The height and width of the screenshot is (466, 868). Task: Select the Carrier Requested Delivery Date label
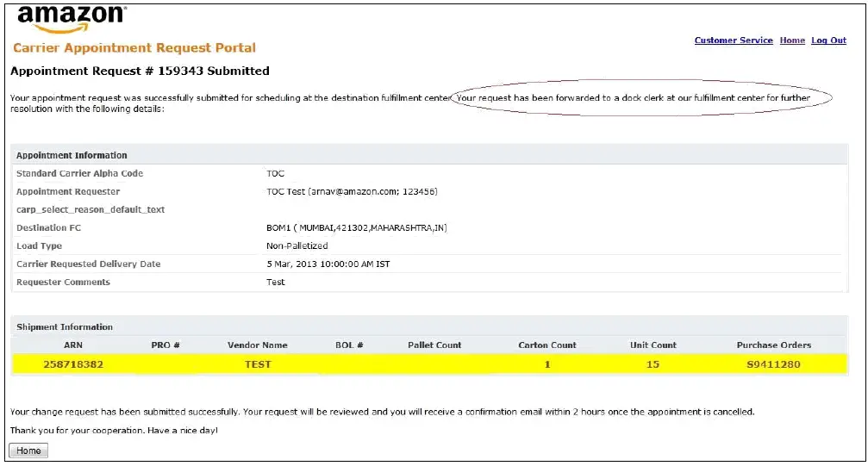88,264
